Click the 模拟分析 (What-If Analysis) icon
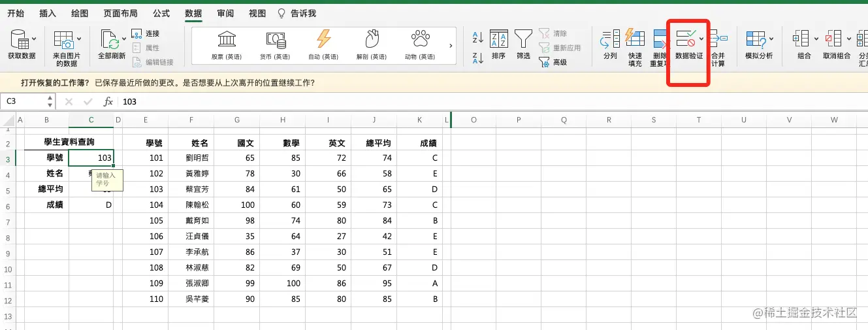Viewport: 868px width, 330px height. point(756,40)
